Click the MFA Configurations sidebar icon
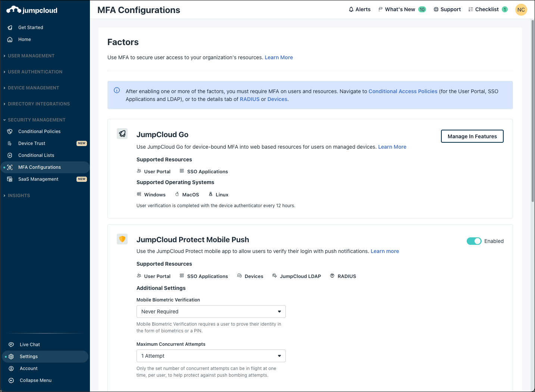The height and width of the screenshot is (392, 535). point(10,167)
